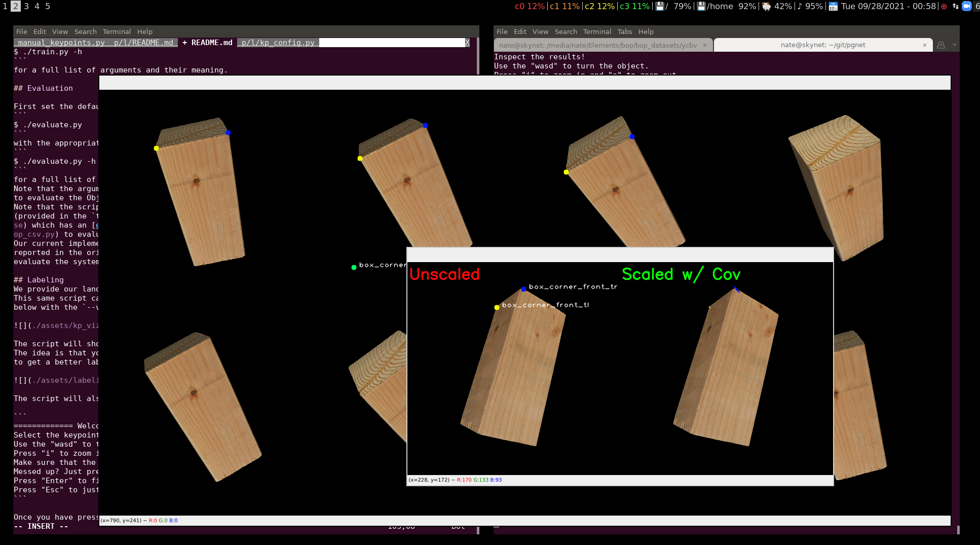980x545 pixels.
Task: Select the p/l/README.md vim tab
Action: [143, 43]
